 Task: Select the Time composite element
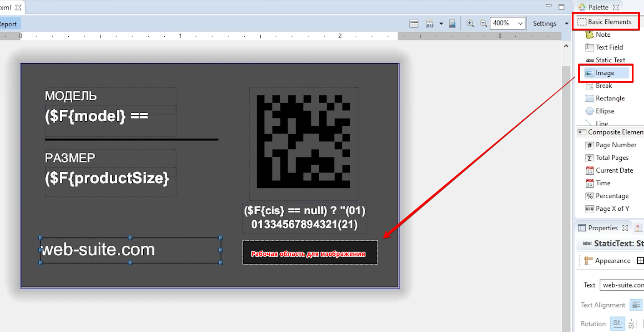pos(598,183)
